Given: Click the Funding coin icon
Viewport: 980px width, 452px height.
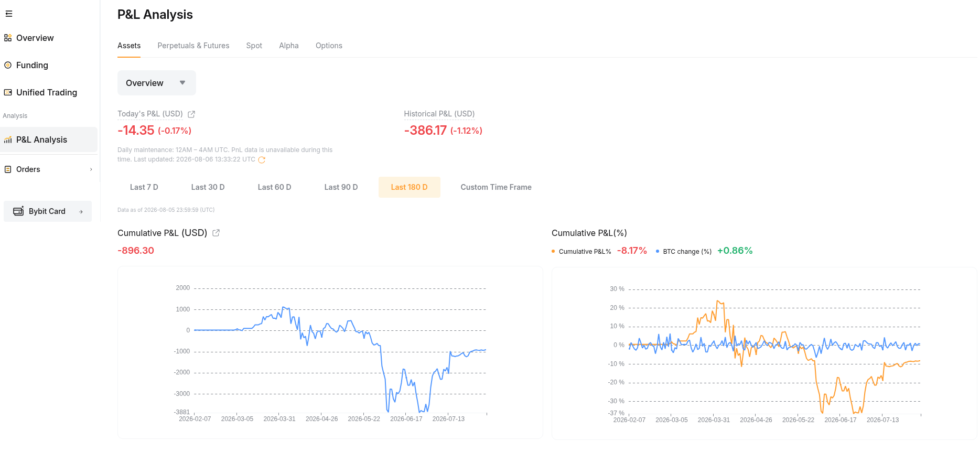Looking at the screenshot, I should coord(8,65).
